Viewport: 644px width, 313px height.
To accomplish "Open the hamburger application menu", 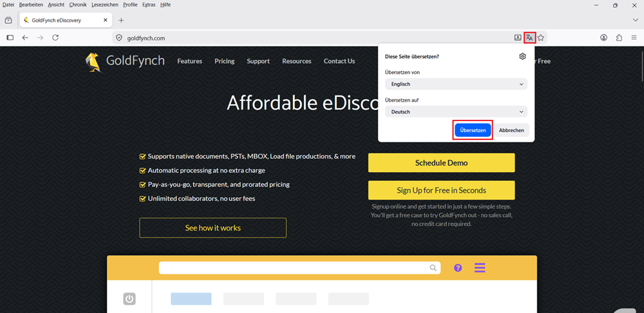I will pyautogui.click(x=634, y=38).
